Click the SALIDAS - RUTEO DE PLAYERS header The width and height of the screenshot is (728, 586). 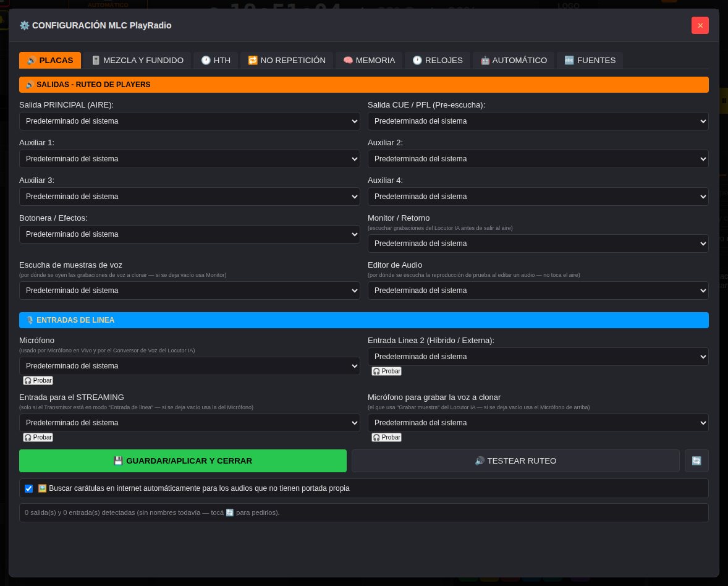click(364, 85)
